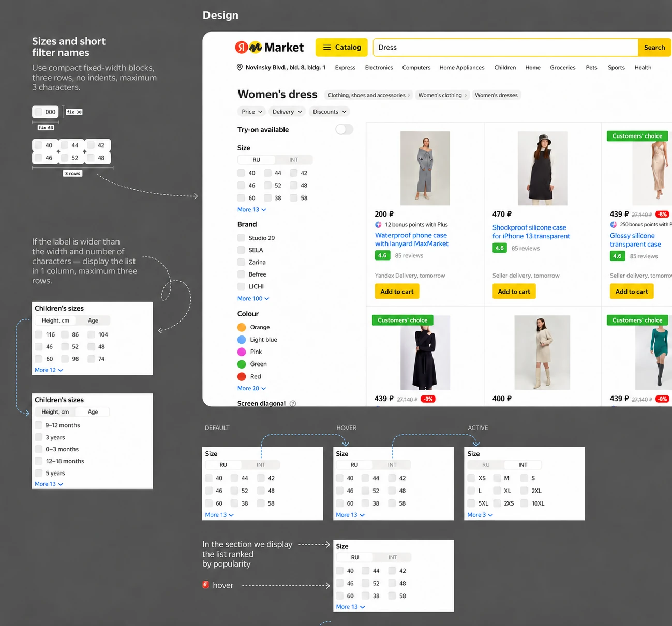Select the LICHI brand checkbox
This screenshot has width=672, height=626.
click(x=241, y=286)
